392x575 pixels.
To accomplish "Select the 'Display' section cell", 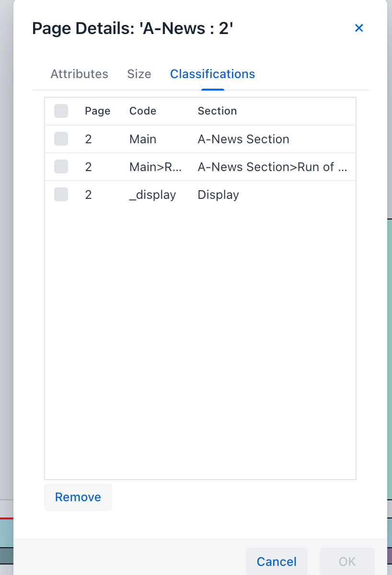I will pyautogui.click(x=219, y=195).
